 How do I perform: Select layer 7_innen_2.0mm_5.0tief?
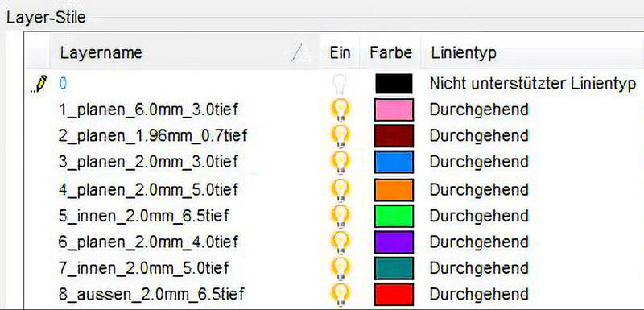click(x=144, y=267)
